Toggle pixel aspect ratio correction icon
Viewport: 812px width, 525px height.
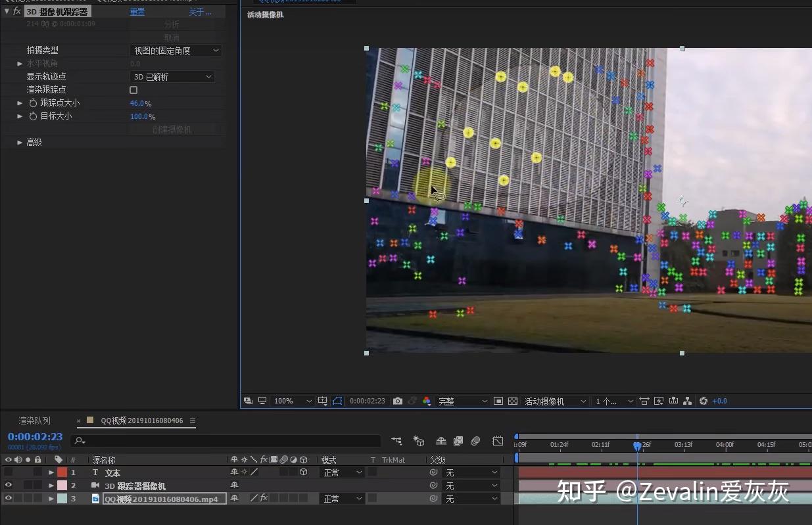(x=644, y=401)
